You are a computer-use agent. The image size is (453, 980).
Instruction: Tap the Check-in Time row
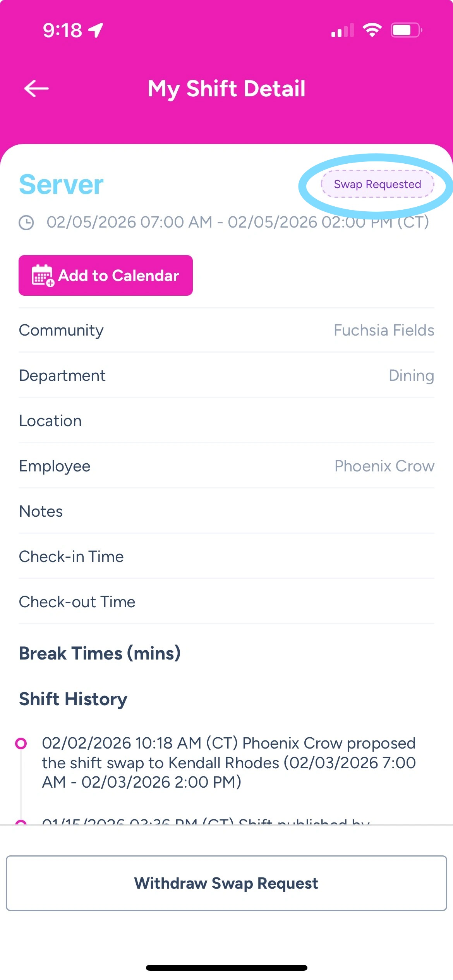(x=226, y=557)
